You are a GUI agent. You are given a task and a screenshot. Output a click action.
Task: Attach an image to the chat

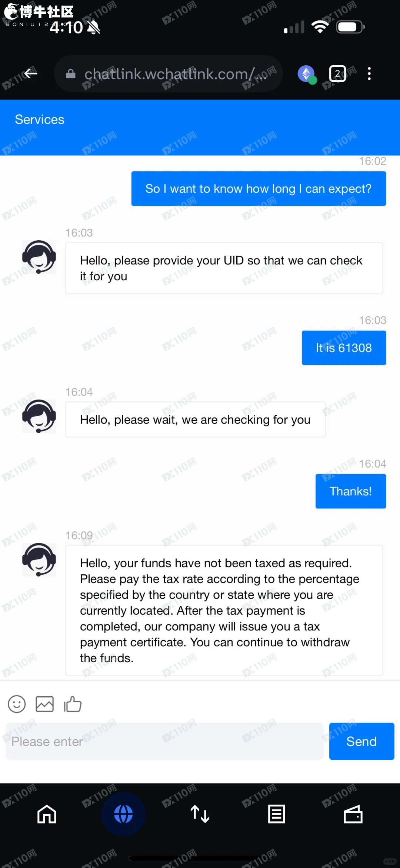[44, 704]
